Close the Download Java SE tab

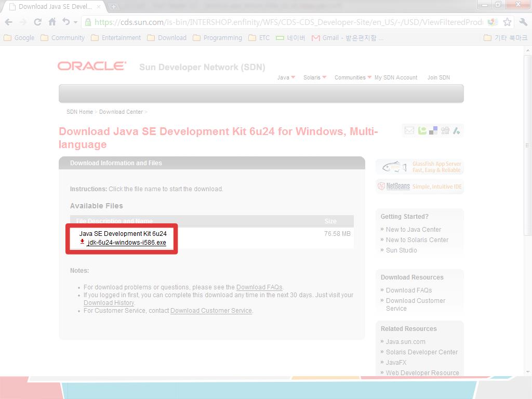pos(99,6)
